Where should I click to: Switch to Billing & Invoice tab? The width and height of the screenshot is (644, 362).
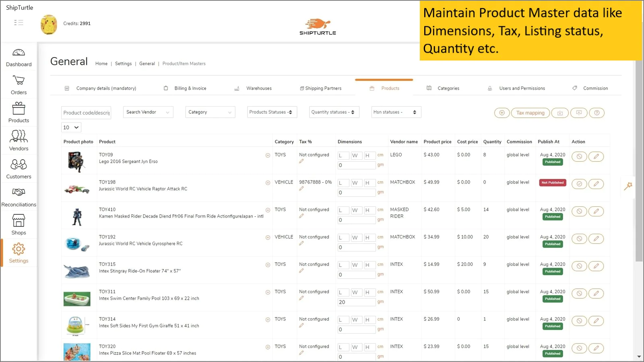click(x=185, y=88)
